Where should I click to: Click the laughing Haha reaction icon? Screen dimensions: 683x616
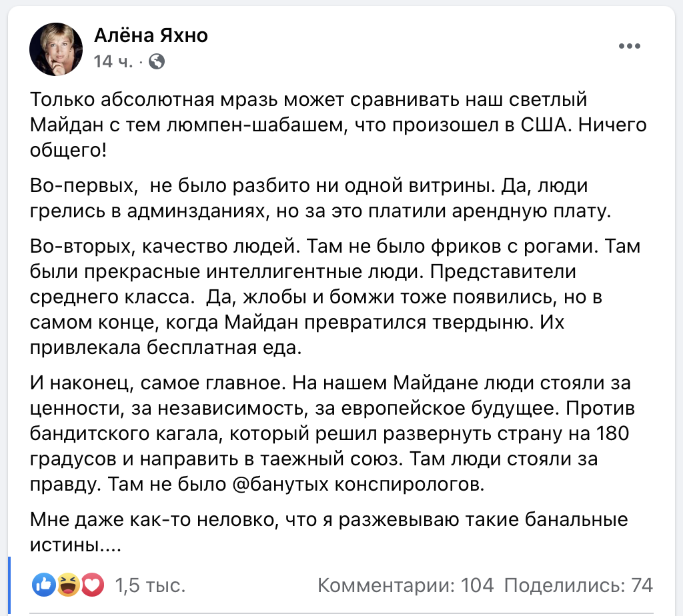pos(68,585)
